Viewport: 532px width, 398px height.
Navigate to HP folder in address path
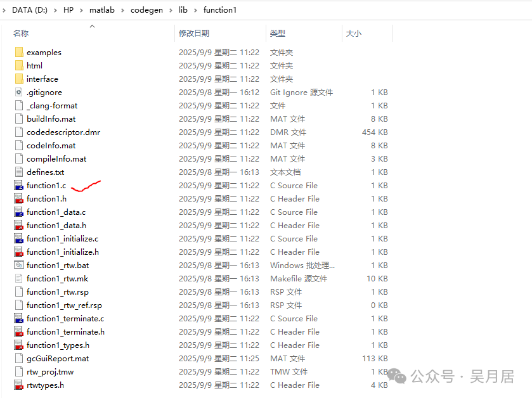68,10
